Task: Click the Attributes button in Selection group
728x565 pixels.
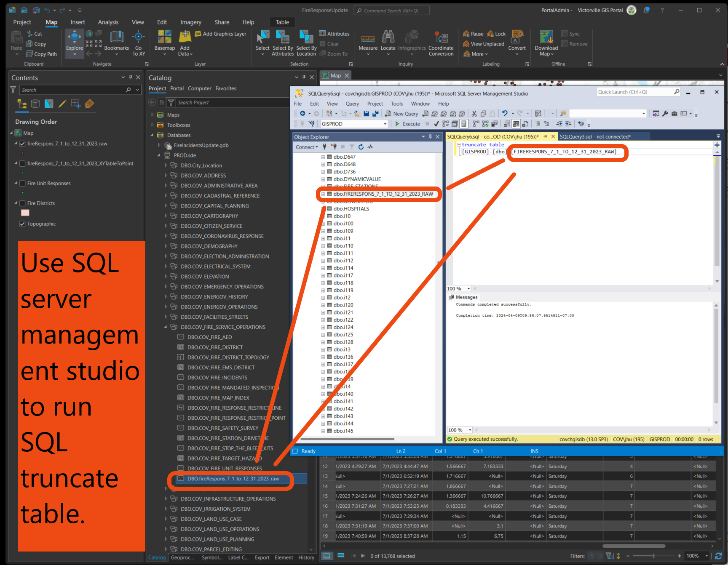Action: pos(334,34)
